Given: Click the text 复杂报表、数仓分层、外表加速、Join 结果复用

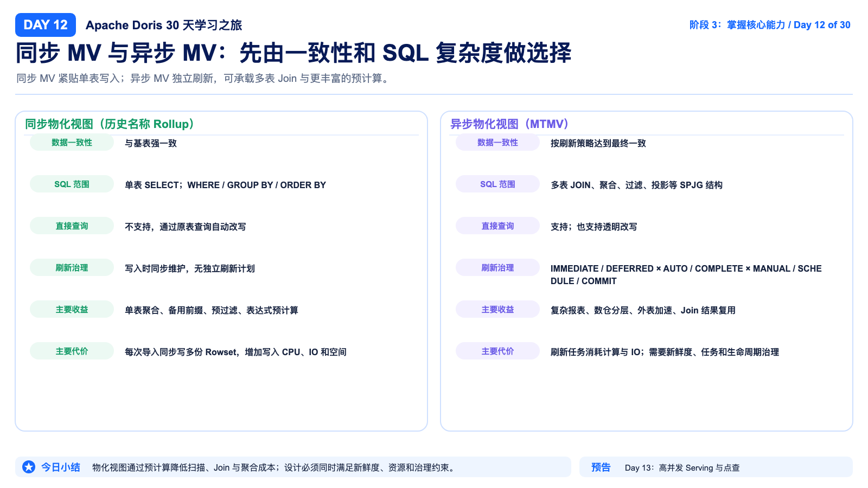Looking at the screenshot, I should coord(643,310).
